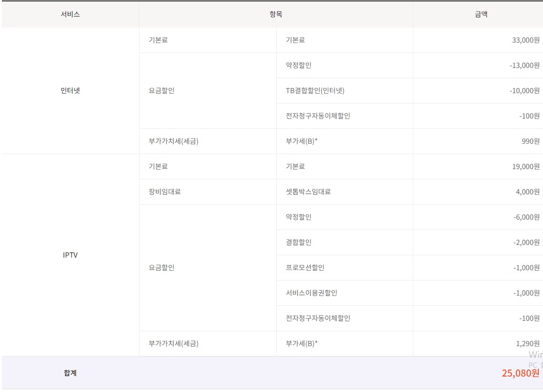Click the 4,000원 rental fee amount

[x=528, y=192]
